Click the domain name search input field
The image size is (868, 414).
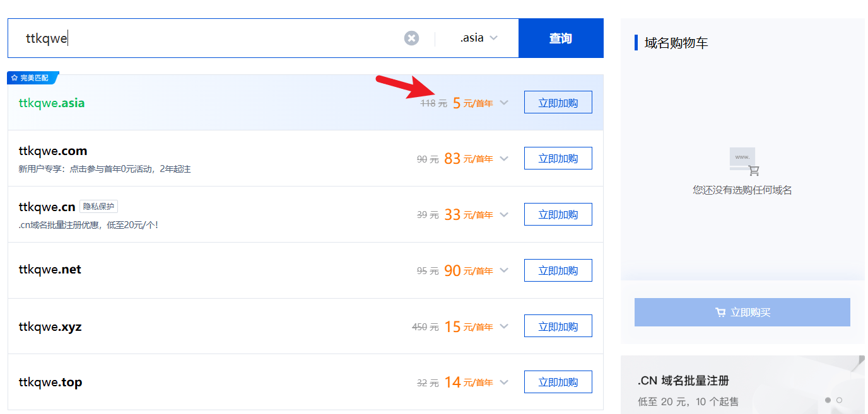pos(208,38)
